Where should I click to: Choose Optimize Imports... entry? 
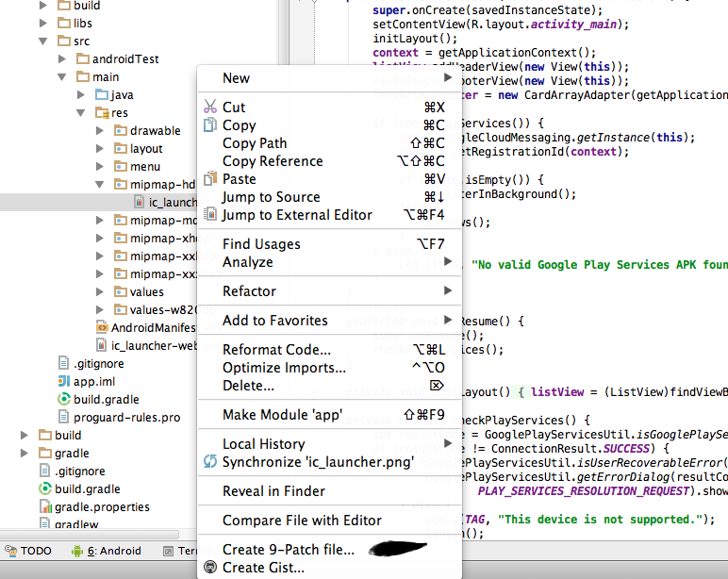click(330, 368)
